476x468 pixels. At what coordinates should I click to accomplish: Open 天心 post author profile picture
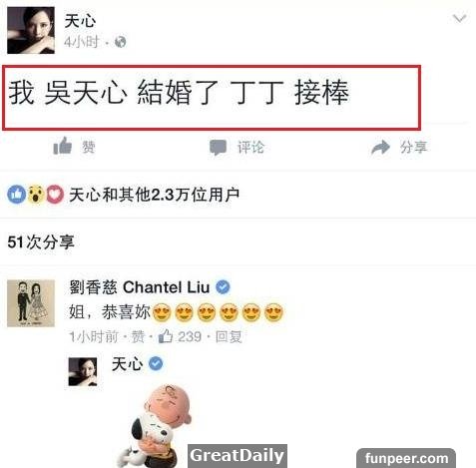pyautogui.click(x=31, y=30)
